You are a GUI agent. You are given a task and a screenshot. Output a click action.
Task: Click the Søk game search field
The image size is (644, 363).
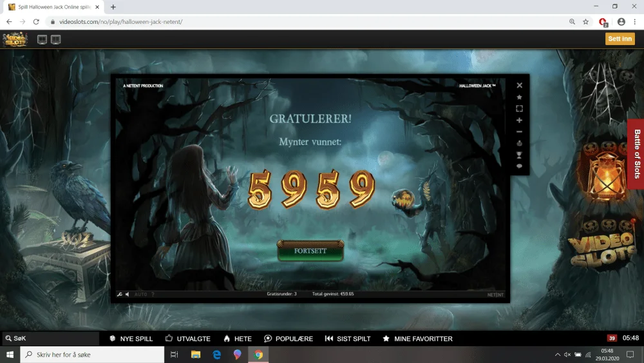[50, 338]
